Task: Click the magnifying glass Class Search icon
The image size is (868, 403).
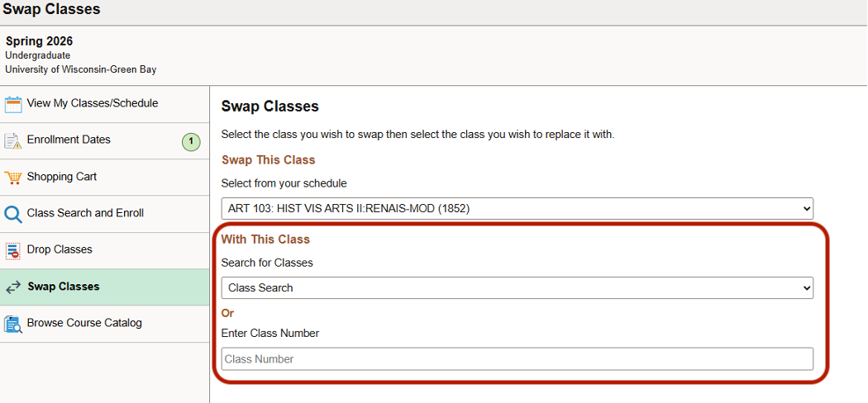Action: point(13,214)
